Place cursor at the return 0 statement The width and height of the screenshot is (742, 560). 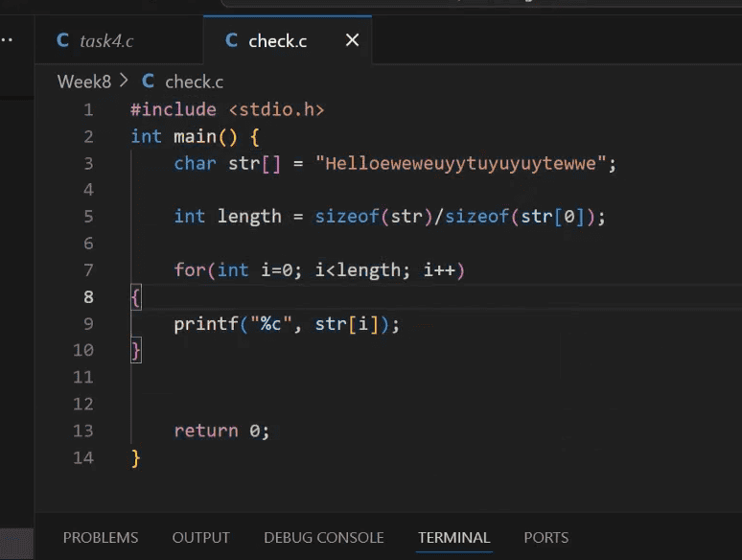[221, 431]
